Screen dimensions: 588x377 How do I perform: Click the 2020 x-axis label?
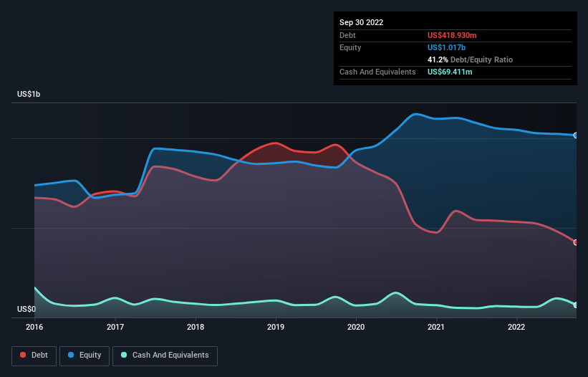click(356, 327)
